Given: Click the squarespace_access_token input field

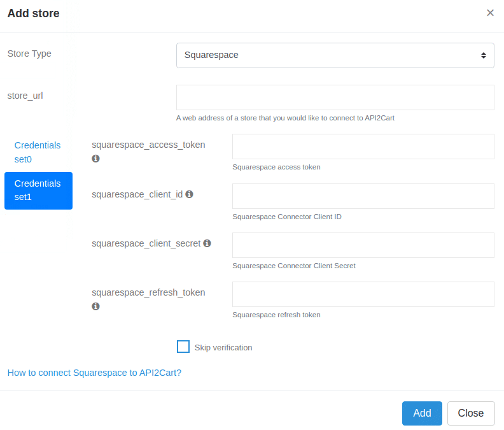Looking at the screenshot, I should point(363,147).
